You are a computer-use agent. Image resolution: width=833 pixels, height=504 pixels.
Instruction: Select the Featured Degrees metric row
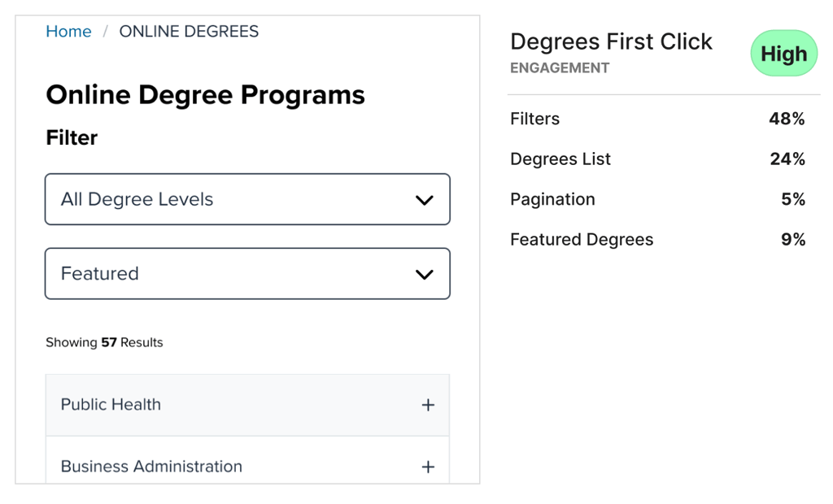tap(657, 240)
